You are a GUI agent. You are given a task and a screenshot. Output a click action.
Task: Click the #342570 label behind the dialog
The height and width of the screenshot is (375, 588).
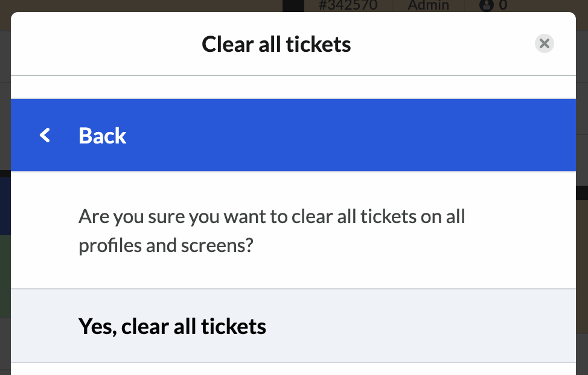(348, 5)
